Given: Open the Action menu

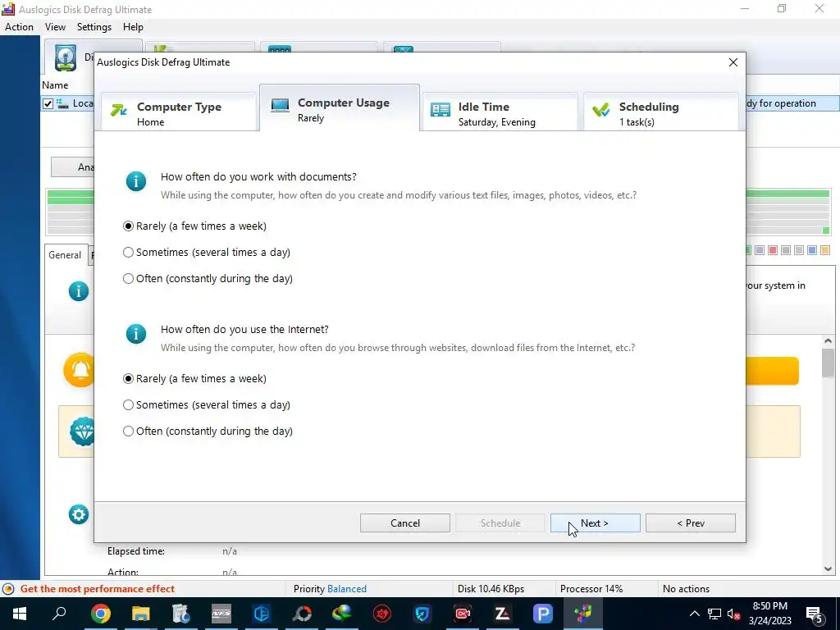Looking at the screenshot, I should pyautogui.click(x=20, y=27).
